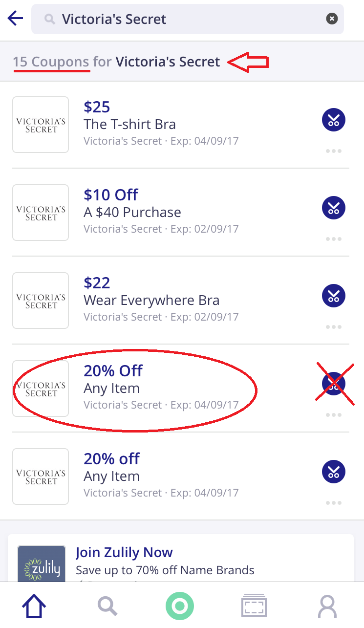Open the saved coupons wallet tab

click(254, 606)
